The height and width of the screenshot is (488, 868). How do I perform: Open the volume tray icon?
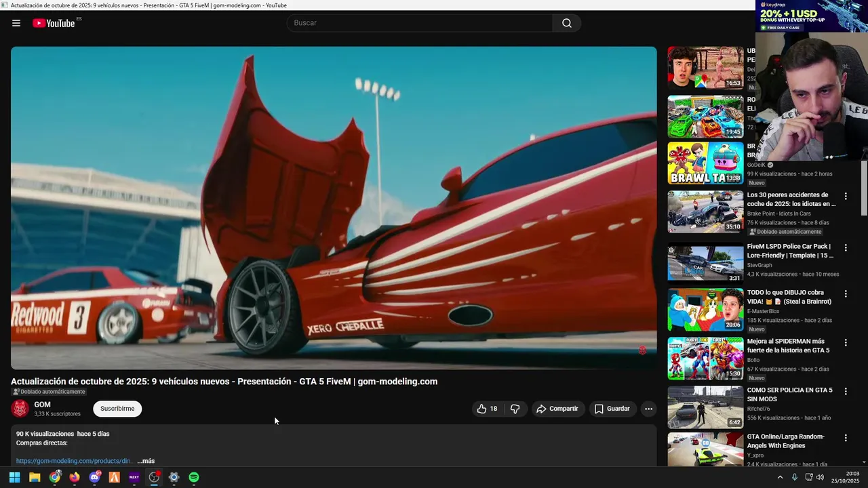(x=820, y=477)
